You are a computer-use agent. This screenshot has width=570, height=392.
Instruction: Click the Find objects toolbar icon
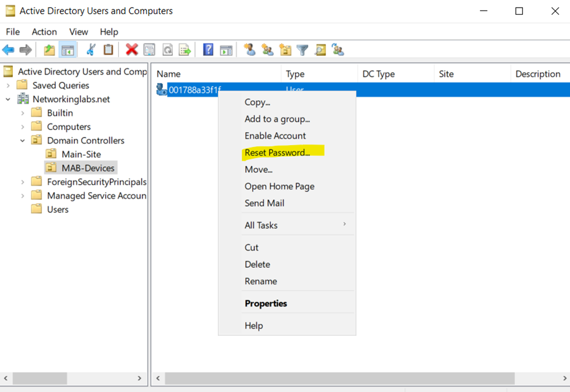tap(320, 50)
